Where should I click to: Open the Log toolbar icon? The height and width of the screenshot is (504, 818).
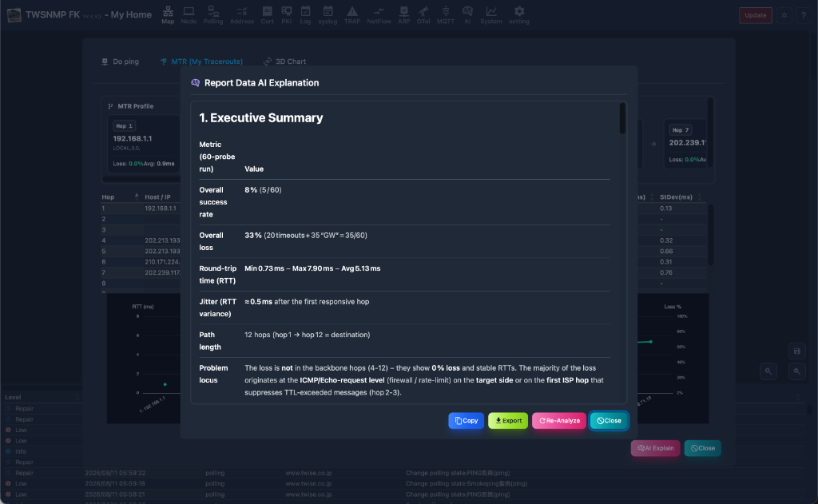[305, 15]
